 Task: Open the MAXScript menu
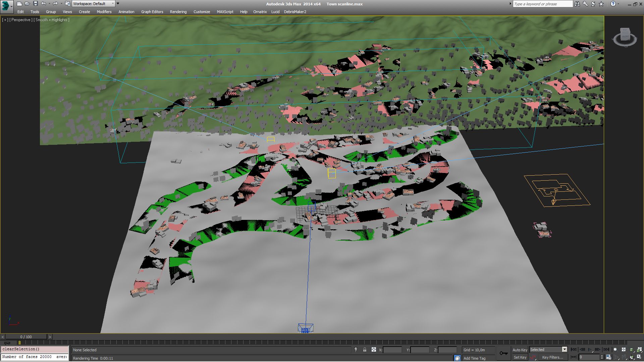pyautogui.click(x=225, y=12)
